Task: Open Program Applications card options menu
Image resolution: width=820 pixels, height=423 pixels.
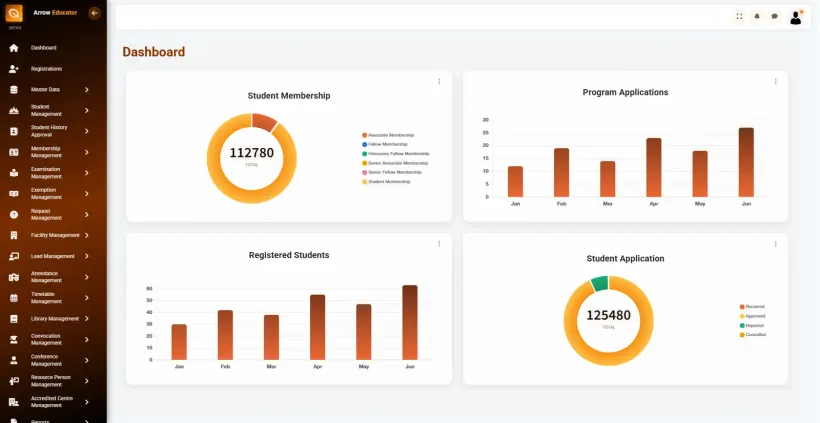Action: [776, 82]
